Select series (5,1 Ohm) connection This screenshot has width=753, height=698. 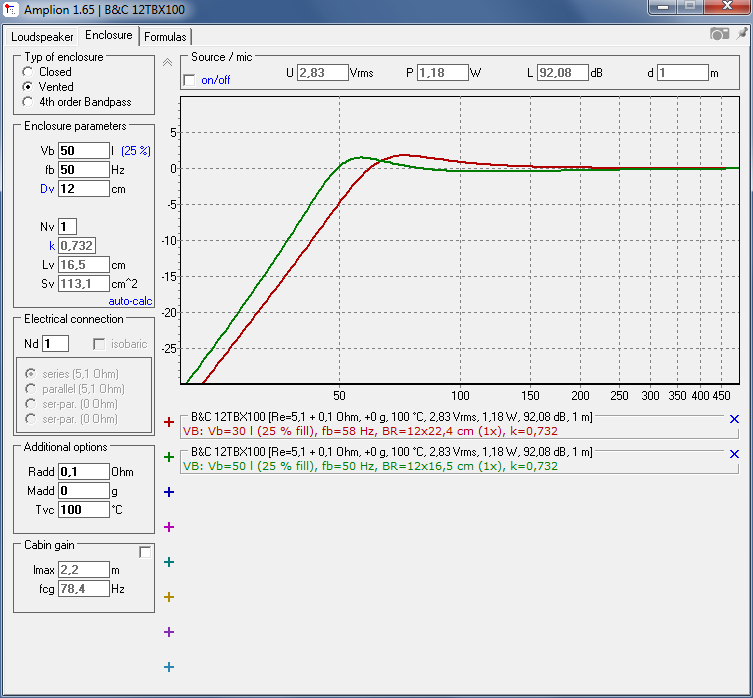coord(31,374)
